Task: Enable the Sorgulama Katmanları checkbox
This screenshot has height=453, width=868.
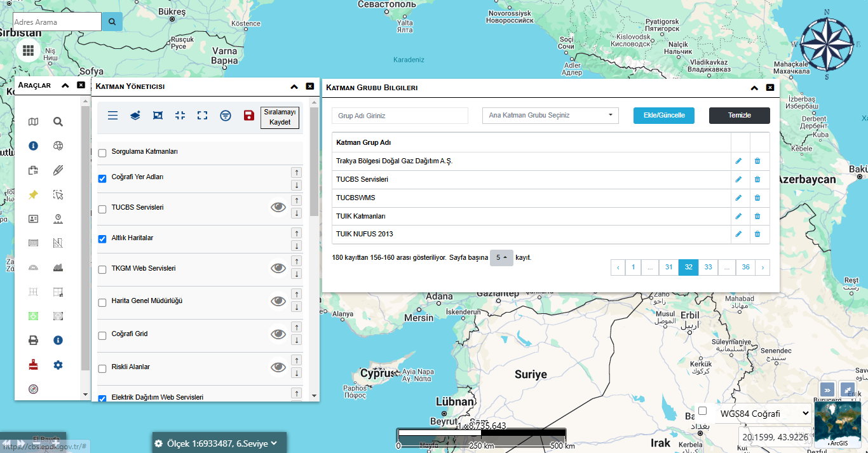Action: point(102,152)
